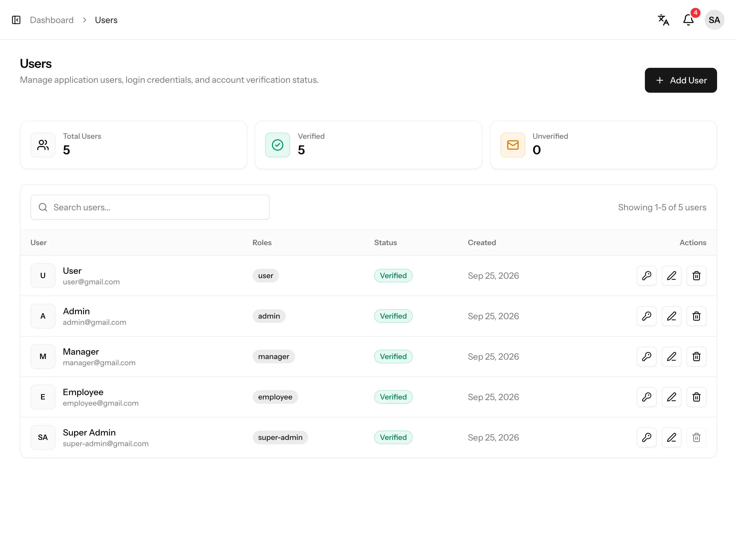Click the User column header
This screenshot has height=560, width=737.
pyautogui.click(x=38, y=243)
